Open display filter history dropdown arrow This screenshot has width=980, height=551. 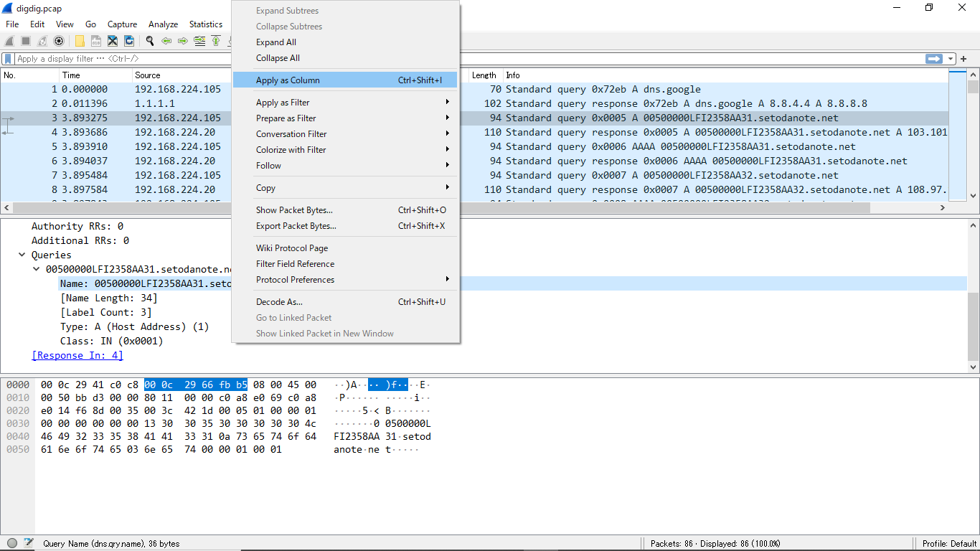click(x=951, y=59)
